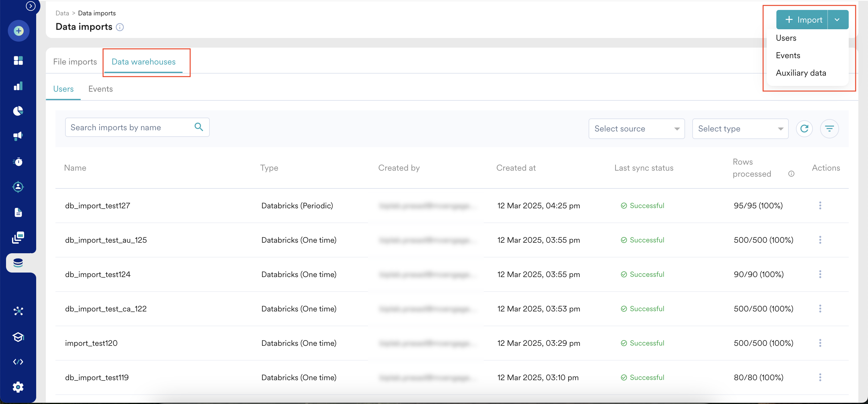
Task: Open the sidebar code developer icon
Action: 18,361
